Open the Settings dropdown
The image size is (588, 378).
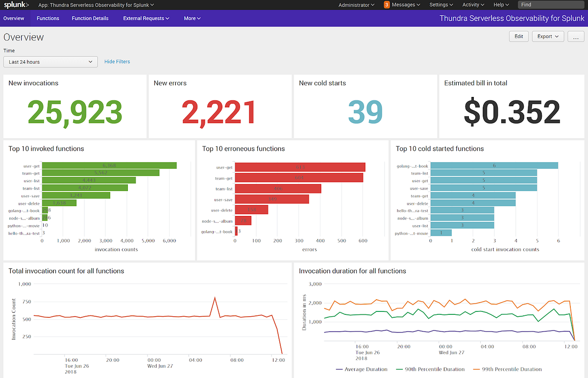pos(440,4)
